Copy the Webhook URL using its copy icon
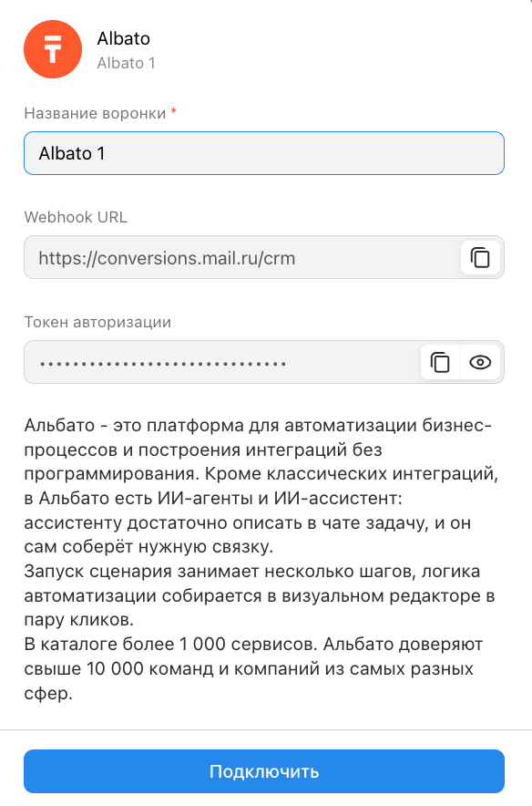Viewport: 532px width, 806px height. 480,257
